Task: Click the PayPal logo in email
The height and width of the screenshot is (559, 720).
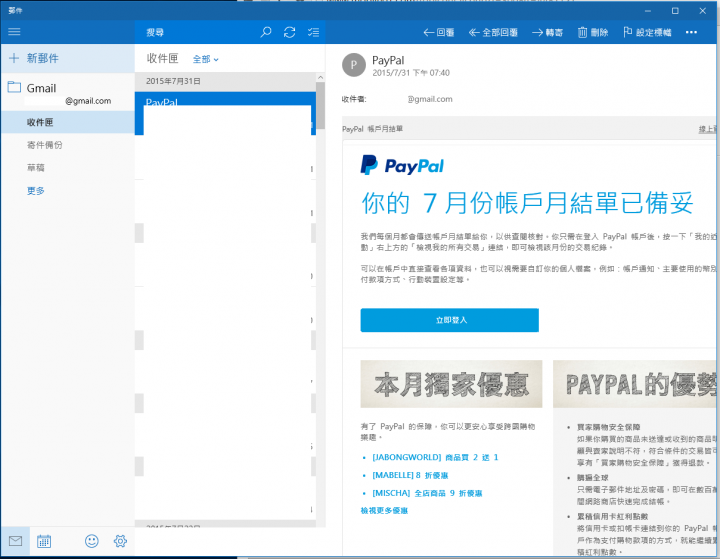Action: pyautogui.click(x=402, y=165)
